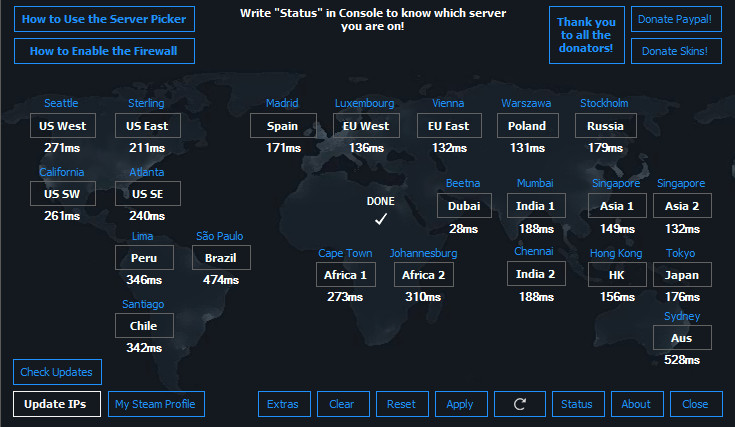
Task: Toggle the US West server
Action: click(x=63, y=126)
